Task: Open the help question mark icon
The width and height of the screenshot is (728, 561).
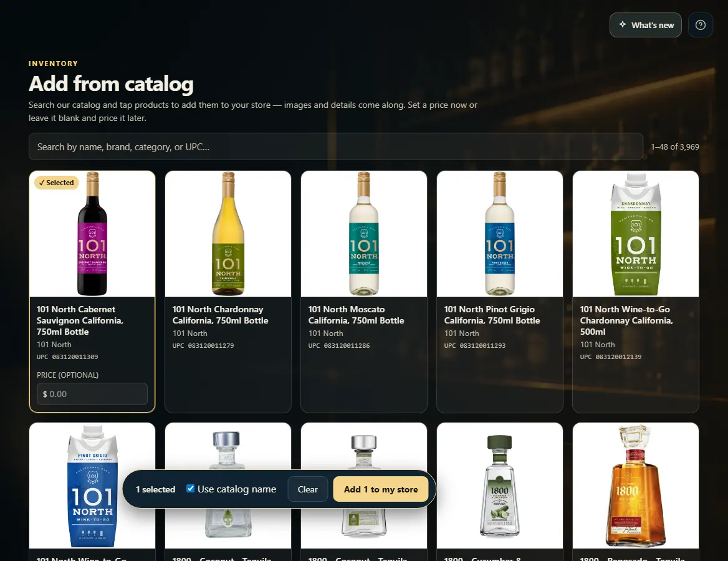Action: coord(700,25)
